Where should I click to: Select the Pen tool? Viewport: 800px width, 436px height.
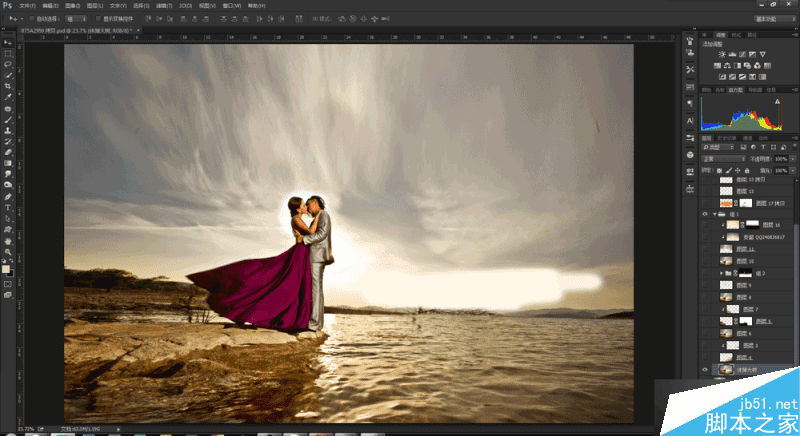[8, 197]
